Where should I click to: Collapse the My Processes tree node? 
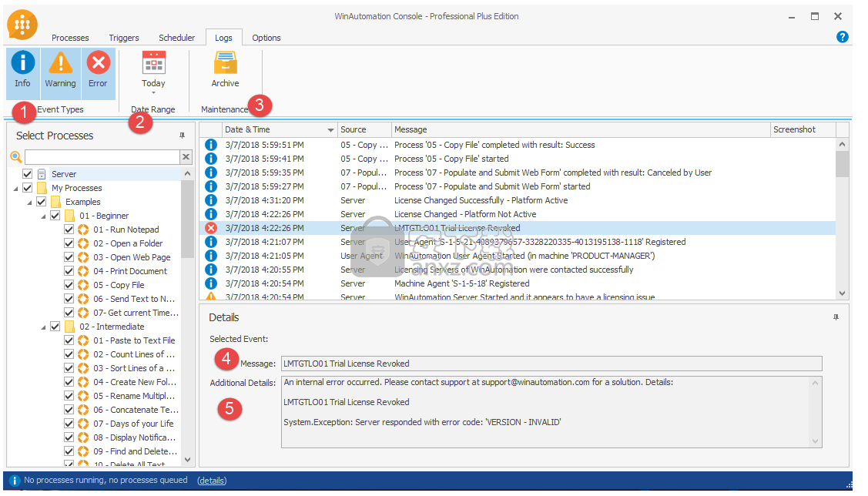click(15, 189)
